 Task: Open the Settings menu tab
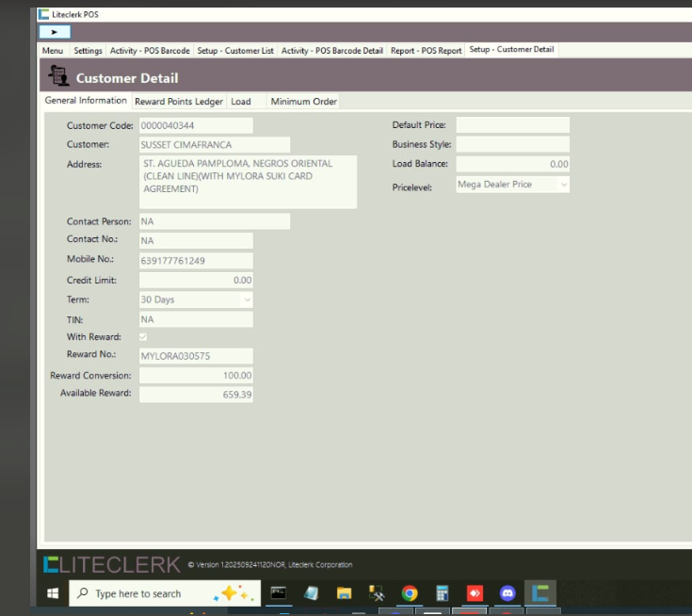pyautogui.click(x=88, y=51)
